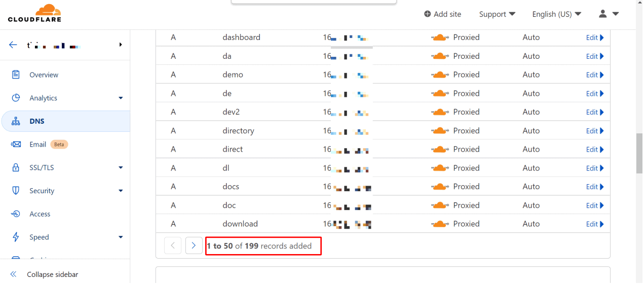Image resolution: width=644 pixels, height=285 pixels.
Task: Expand the Speed submenu arrow
Action: (x=121, y=237)
